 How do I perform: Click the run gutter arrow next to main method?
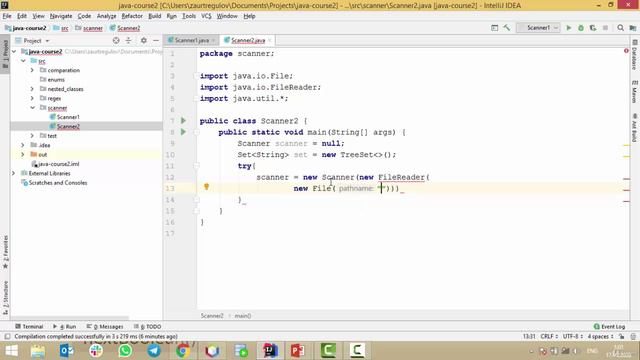pyautogui.click(x=183, y=132)
